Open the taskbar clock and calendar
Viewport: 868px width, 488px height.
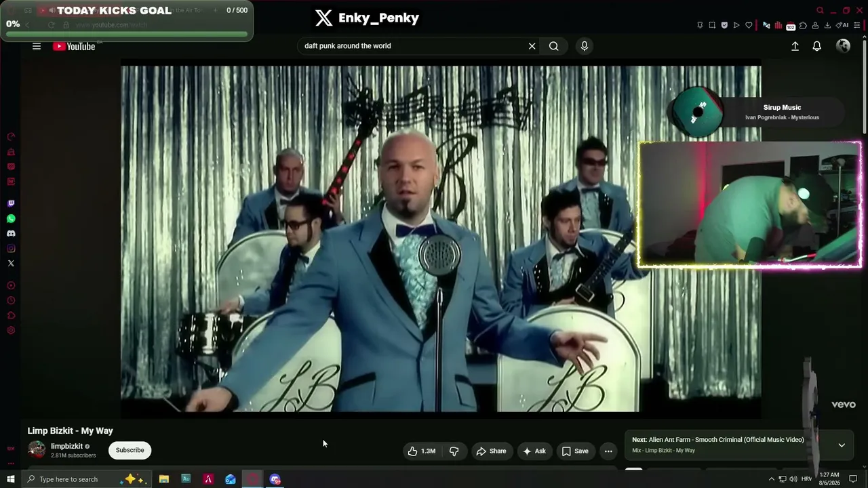(829, 479)
